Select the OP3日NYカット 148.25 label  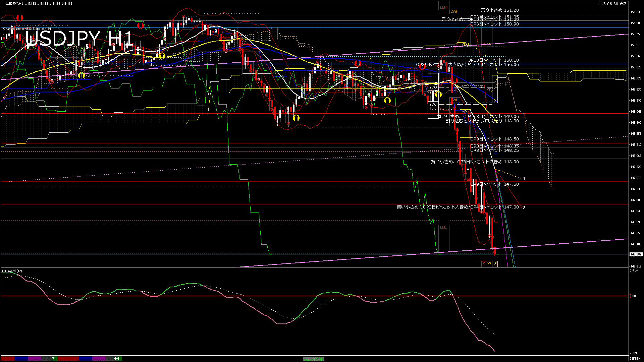494,150
